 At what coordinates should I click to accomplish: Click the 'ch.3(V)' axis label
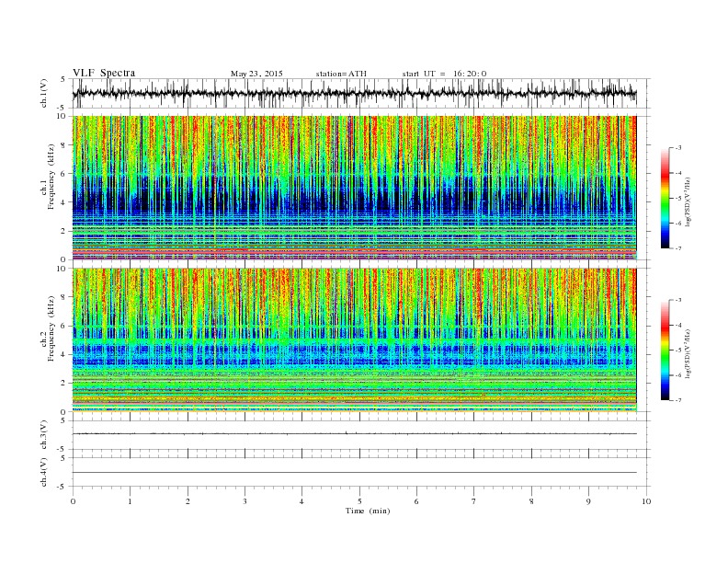pyautogui.click(x=44, y=435)
